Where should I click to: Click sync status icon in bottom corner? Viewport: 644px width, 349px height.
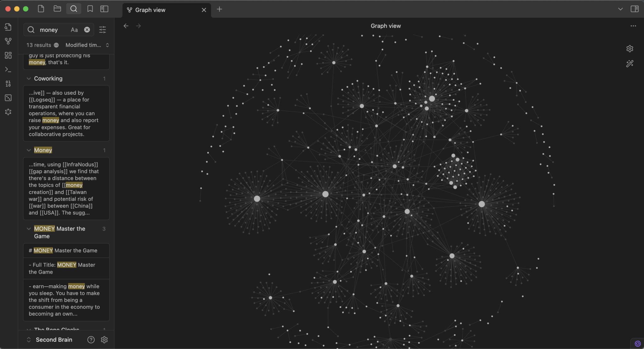[638, 343]
